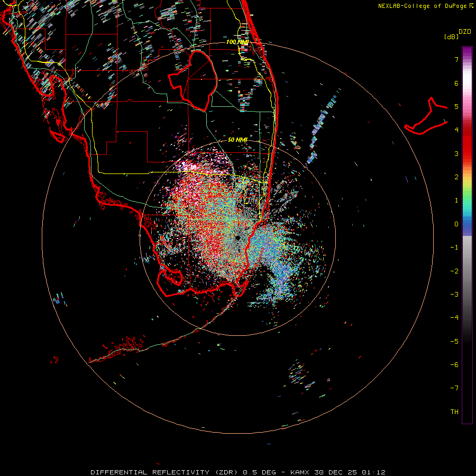Image resolution: width=476 pixels, height=476 pixels.
Task: Click the color scale value 1
Action: pyautogui.click(x=456, y=200)
